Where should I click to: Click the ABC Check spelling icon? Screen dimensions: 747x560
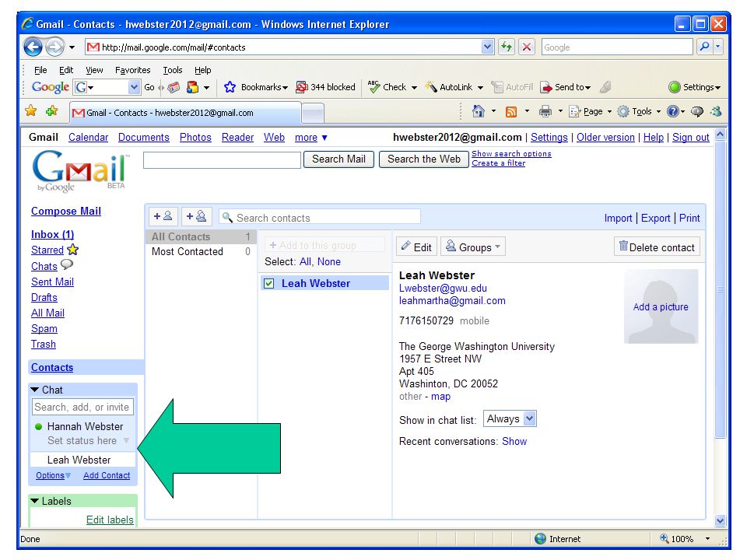pyautogui.click(x=374, y=86)
